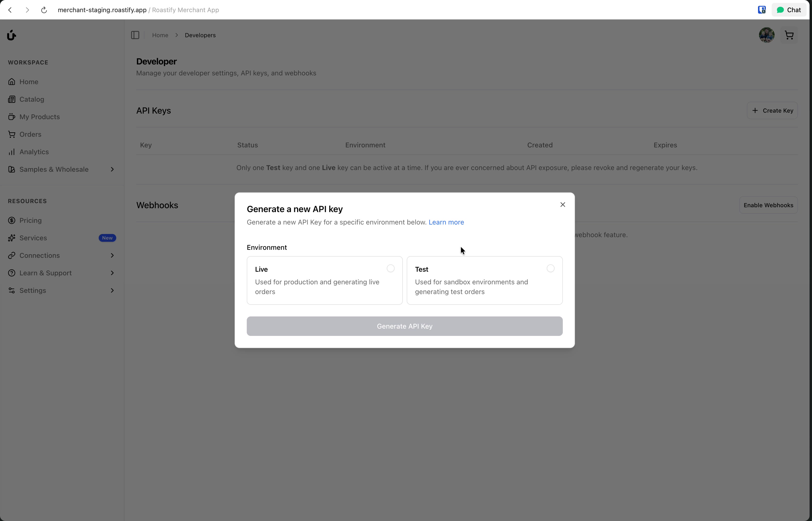The width and height of the screenshot is (812, 521).
Task: Click the shopping cart icon in header
Action: (x=789, y=35)
